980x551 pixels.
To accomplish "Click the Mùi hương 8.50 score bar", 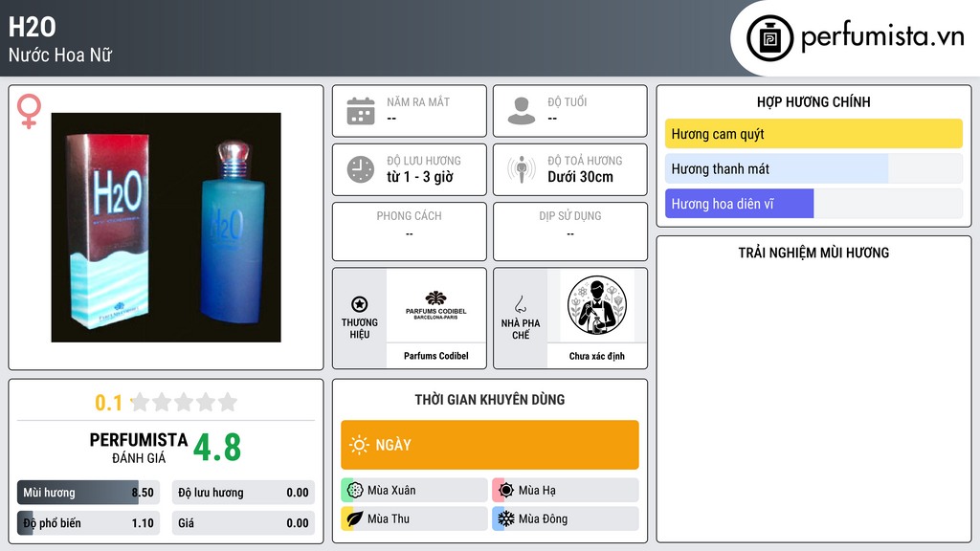I will click(x=88, y=493).
